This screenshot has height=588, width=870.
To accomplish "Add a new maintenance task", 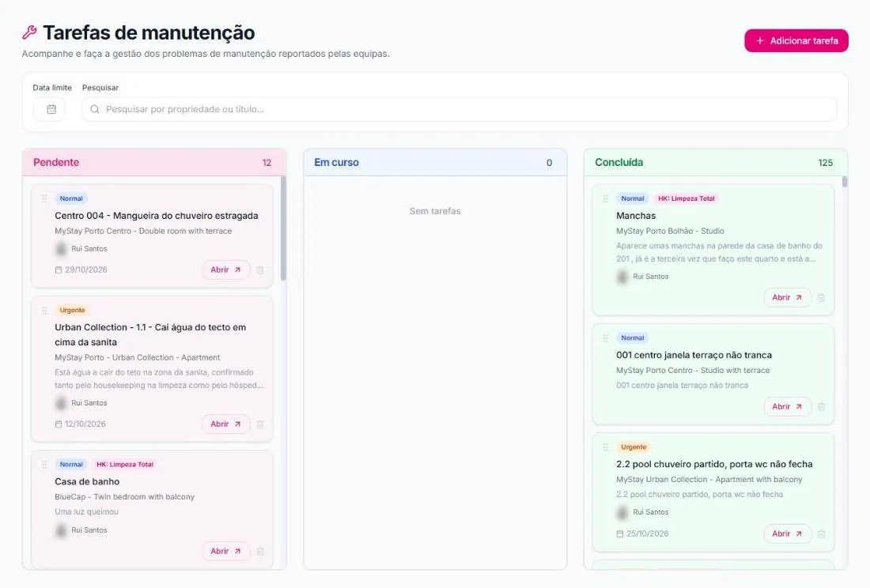I will (x=796, y=41).
